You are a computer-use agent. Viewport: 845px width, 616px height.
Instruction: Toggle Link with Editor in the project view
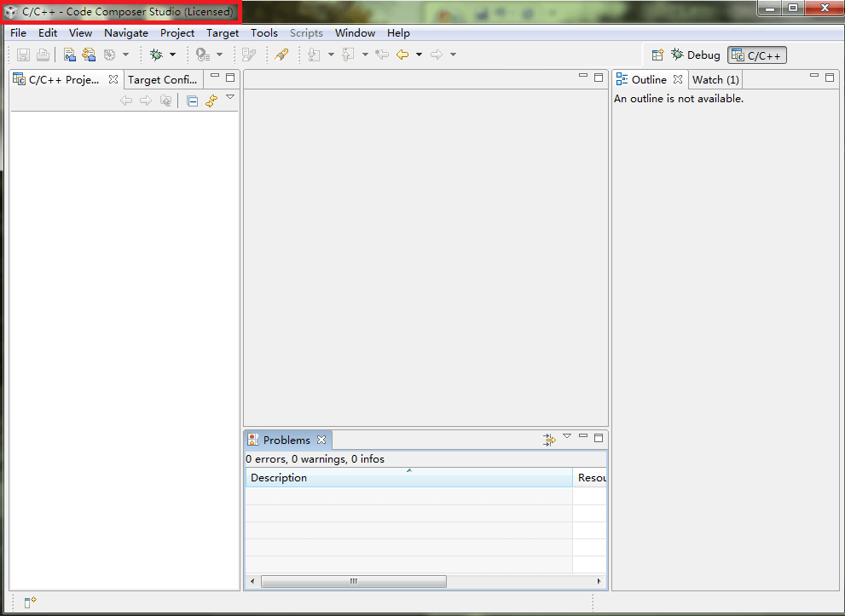point(211,101)
